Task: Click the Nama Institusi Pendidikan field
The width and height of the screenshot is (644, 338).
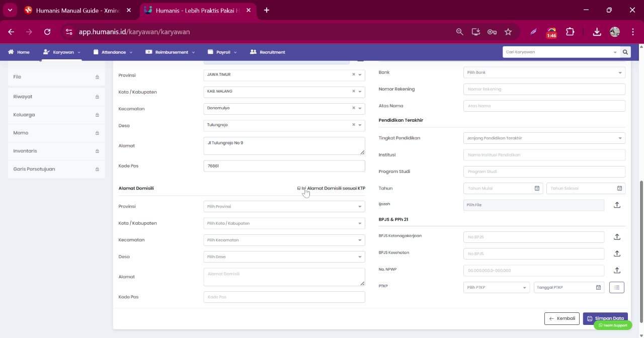Action: coord(544,155)
